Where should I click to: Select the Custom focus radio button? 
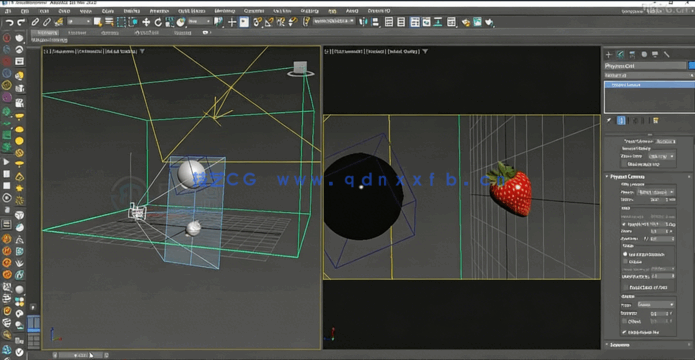click(x=625, y=262)
